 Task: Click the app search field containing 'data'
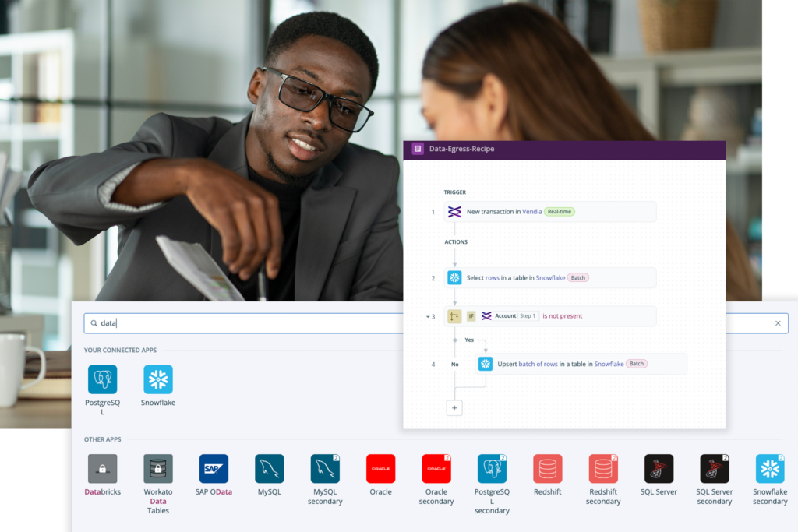436,323
